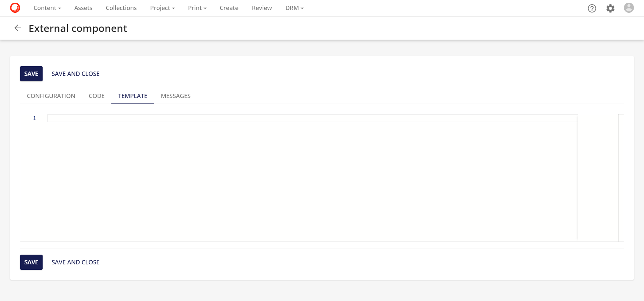The image size is (644, 301).
Task: Open the Create menu item
Action: [229, 8]
